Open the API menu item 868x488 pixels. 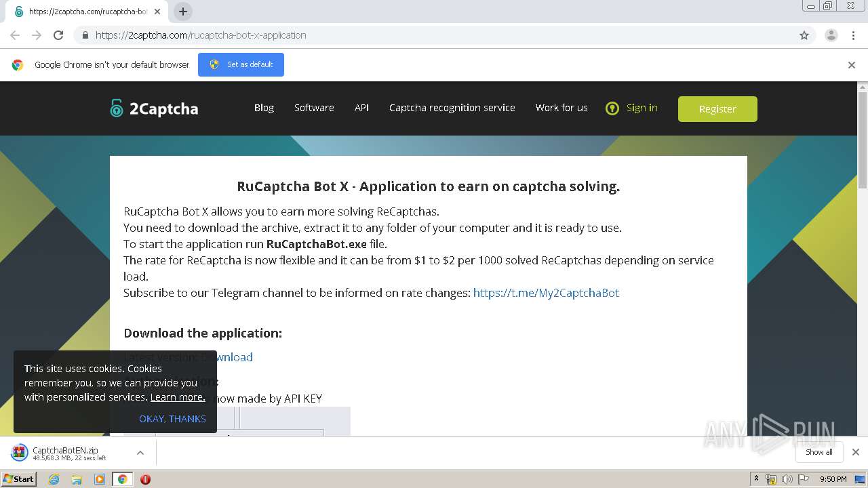(x=361, y=108)
